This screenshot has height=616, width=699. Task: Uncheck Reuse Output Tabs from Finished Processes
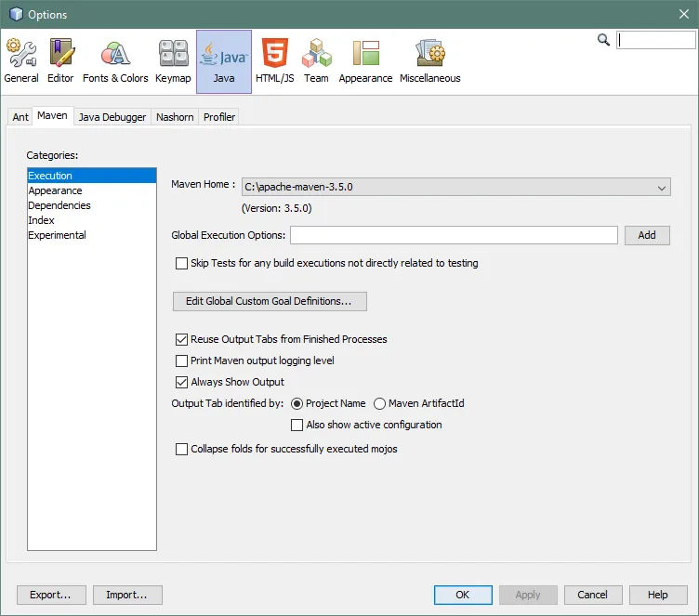(x=181, y=340)
